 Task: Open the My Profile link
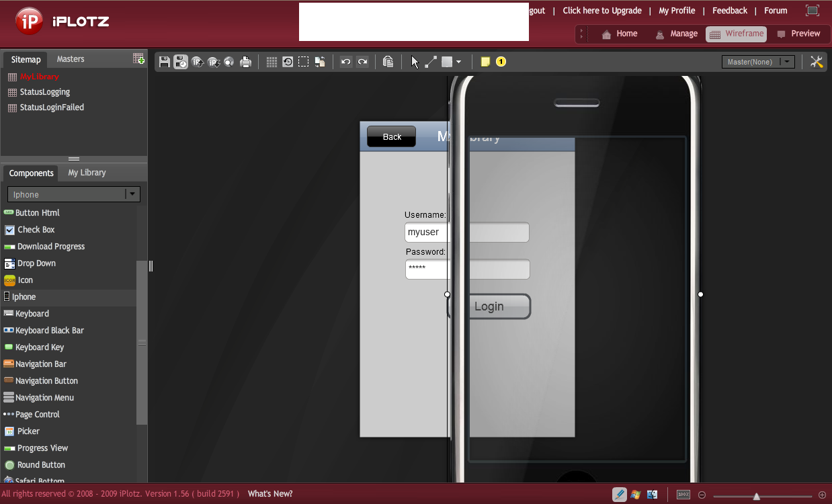point(677,11)
